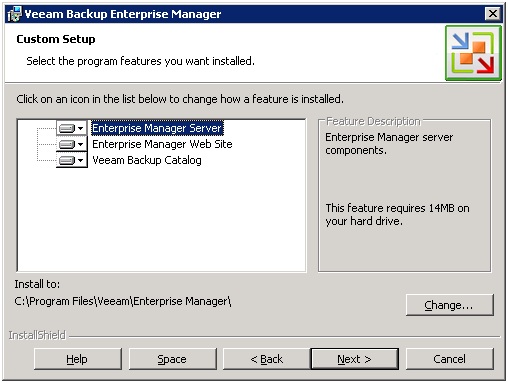Click the installer icon in the title bar
Image resolution: width=508 pixels, height=383 pixels.
click(x=14, y=14)
